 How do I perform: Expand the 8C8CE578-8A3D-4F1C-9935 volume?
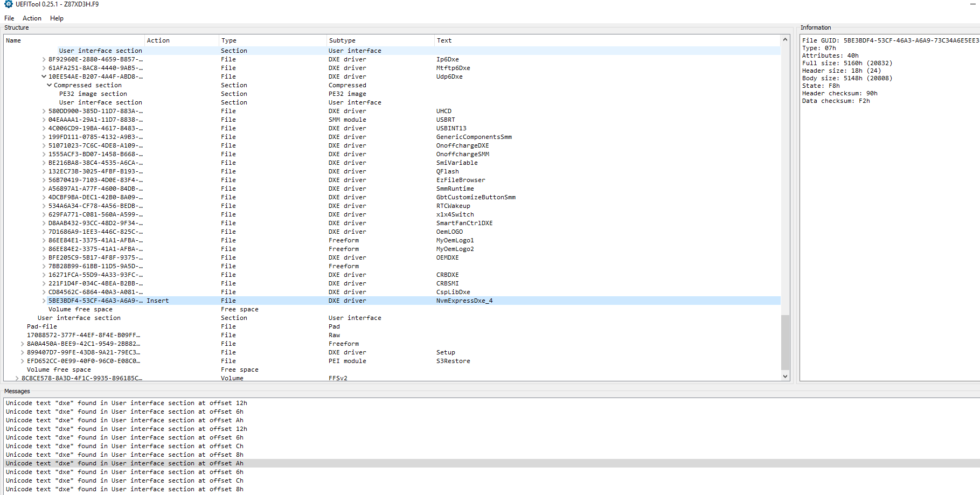coord(17,379)
